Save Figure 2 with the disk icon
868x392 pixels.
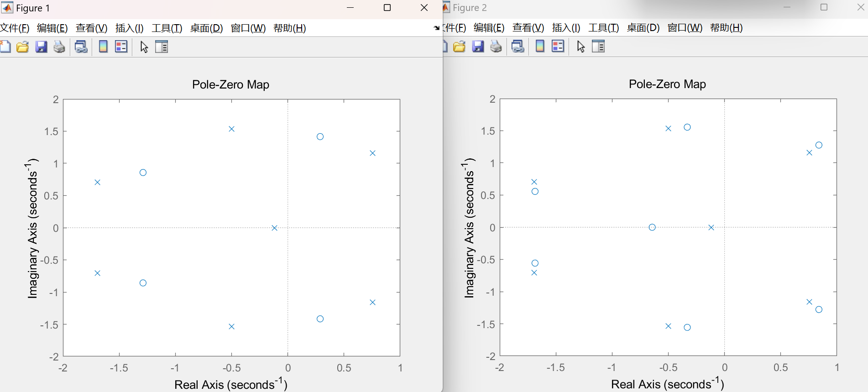coord(478,47)
